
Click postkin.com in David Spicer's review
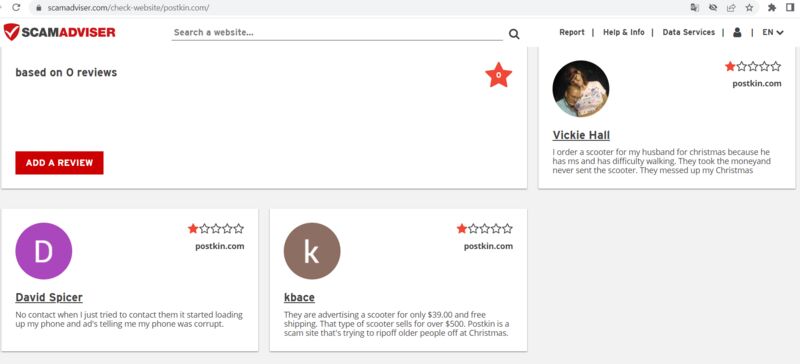[220, 246]
